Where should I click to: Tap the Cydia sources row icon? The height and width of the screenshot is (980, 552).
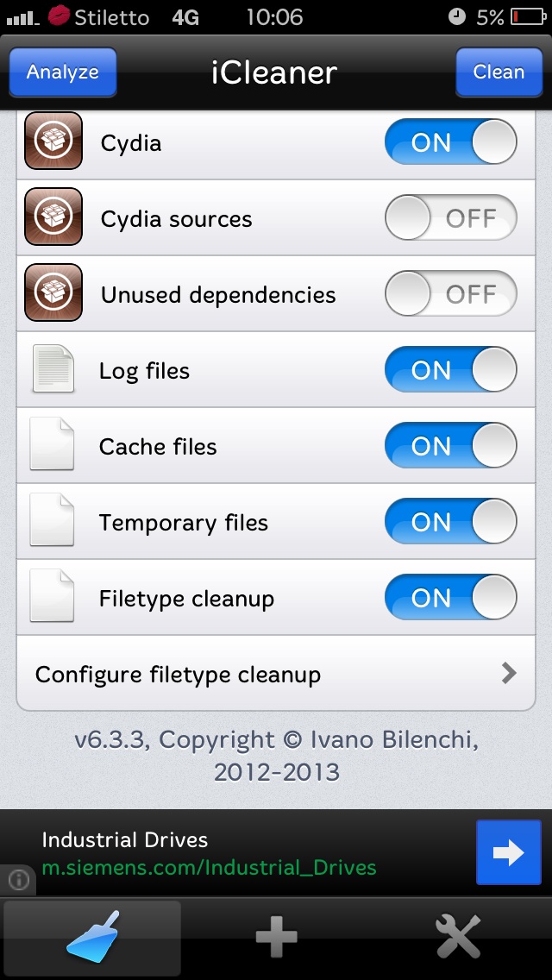(x=53, y=217)
